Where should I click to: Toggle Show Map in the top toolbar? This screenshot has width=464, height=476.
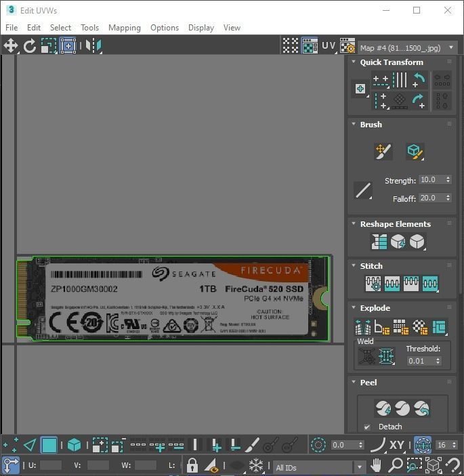310,46
